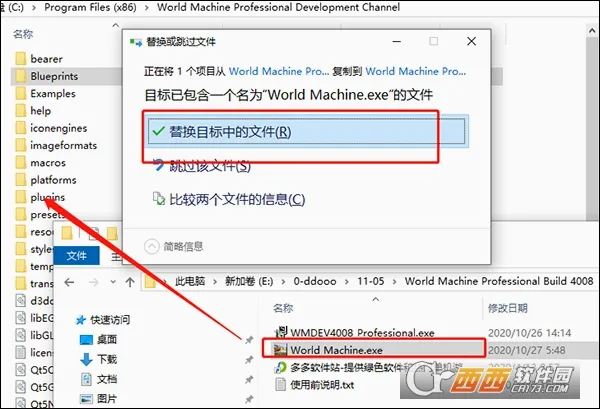Image resolution: width=600 pixels, height=409 pixels.
Task: Select the 2020/10/26 14:14 date cell
Action: 530,332
